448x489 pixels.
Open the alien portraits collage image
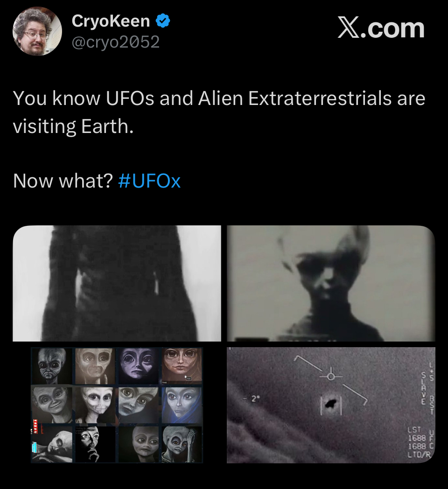click(117, 405)
